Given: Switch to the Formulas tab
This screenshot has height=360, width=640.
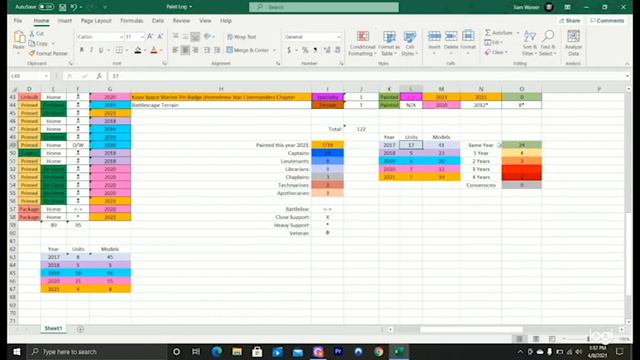Looking at the screenshot, I should pyautogui.click(x=131, y=20).
